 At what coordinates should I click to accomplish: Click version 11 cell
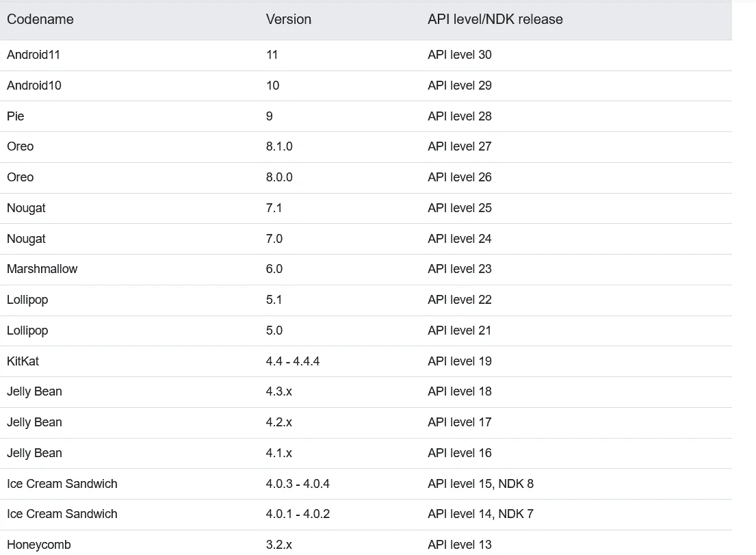(272, 55)
